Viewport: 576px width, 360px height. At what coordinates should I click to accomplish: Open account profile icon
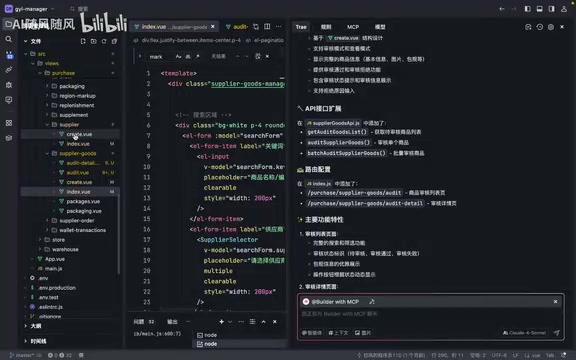coord(564,9)
